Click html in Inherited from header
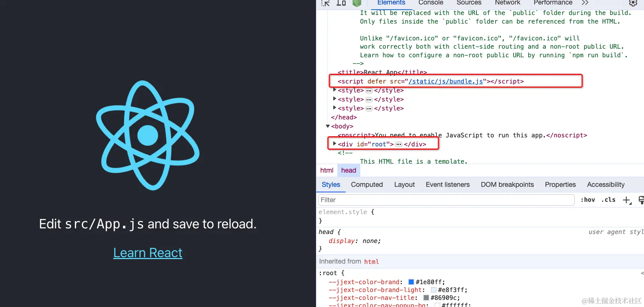Viewport: 644px width, 307px height. [371, 262]
